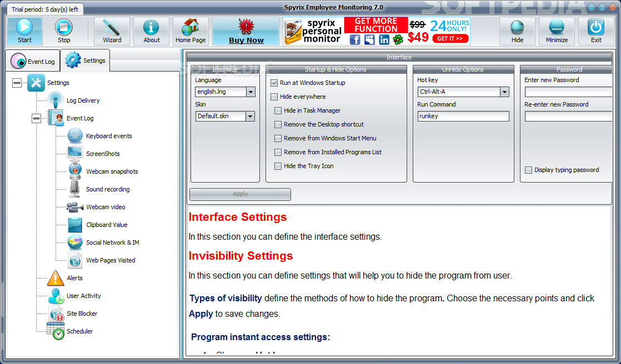Open the About info icon
This screenshot has height=364, width=621.
(x=151, y=27)
